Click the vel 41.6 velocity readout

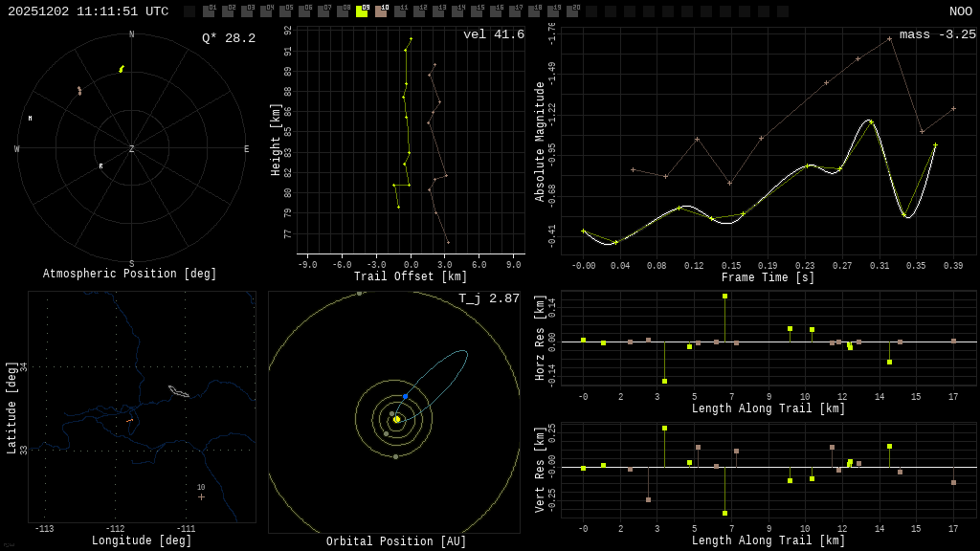click(493, 34)
